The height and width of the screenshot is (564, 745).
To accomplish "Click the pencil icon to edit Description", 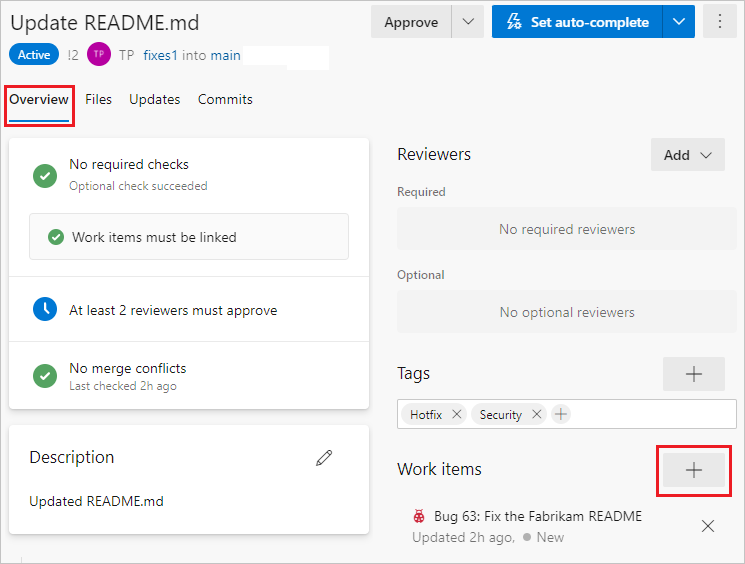I will tap(323, 458).
